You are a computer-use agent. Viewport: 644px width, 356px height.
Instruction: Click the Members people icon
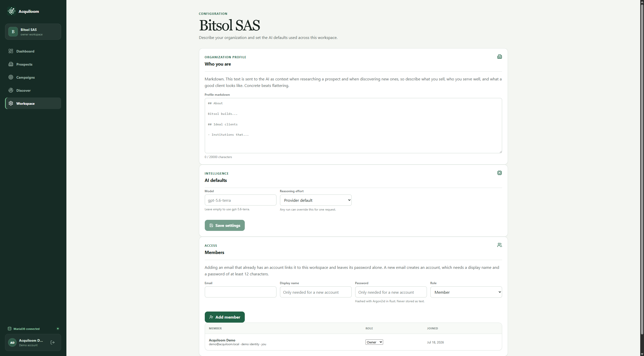[499, 245]
